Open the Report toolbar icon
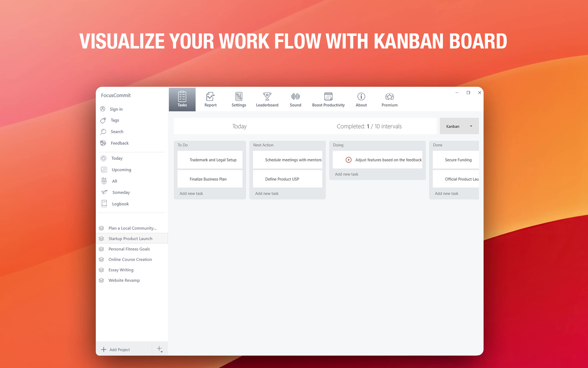588x368 pixels. pyautogui.click(x=210, y=97)
